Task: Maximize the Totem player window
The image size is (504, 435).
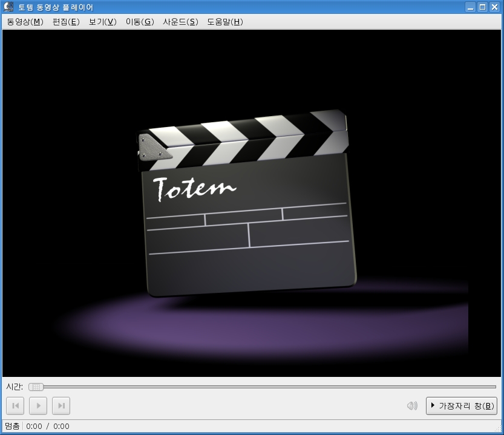Action: [x=482, y=7]
